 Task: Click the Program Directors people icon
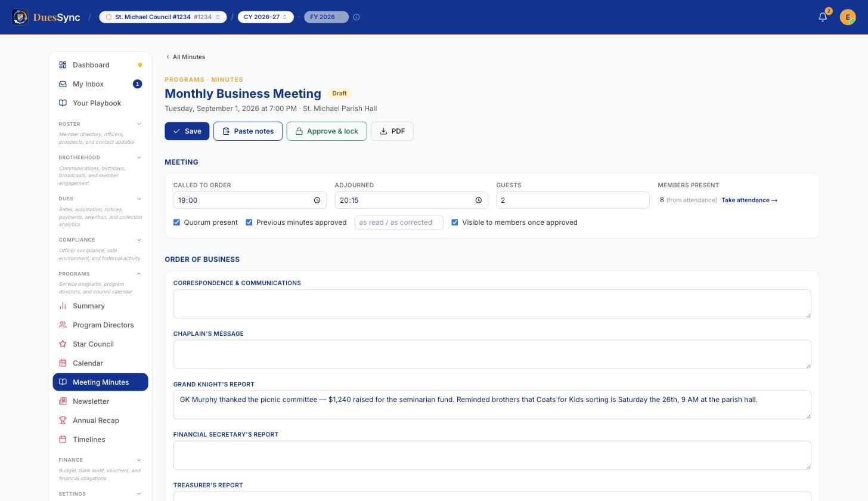pyautogui.click(x=63, y=325)
